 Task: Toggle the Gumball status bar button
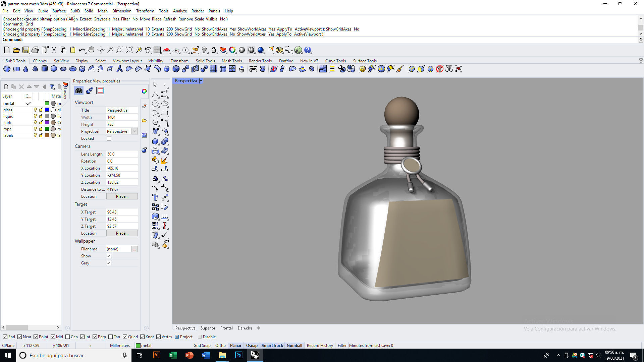click(294, 345)
